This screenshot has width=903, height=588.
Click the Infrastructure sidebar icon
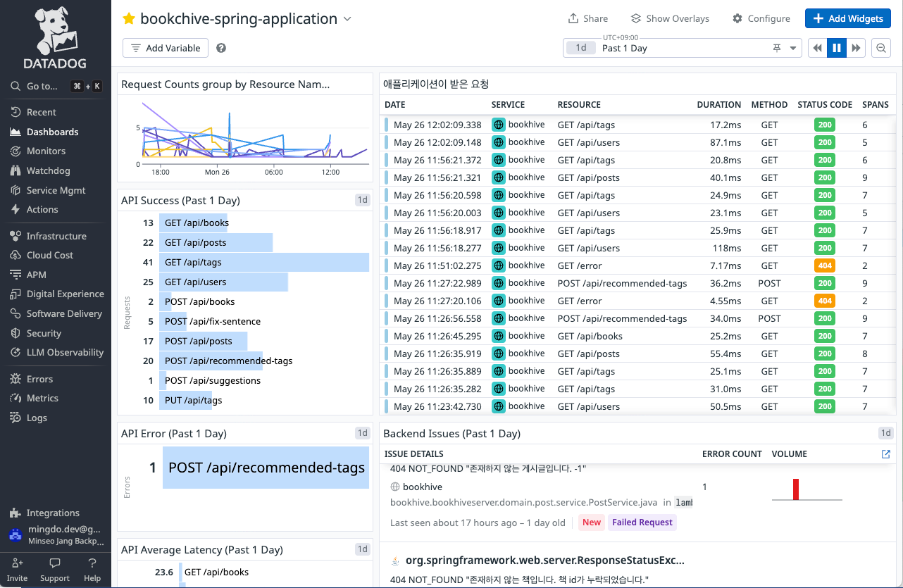[15, 236]
